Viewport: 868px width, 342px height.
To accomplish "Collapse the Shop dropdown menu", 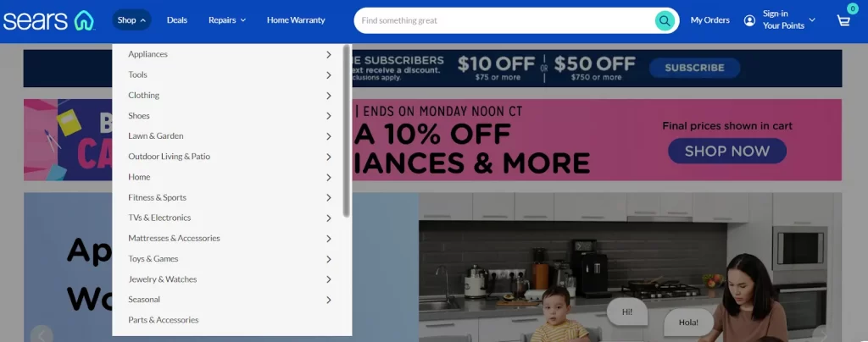I will [131, 20].
